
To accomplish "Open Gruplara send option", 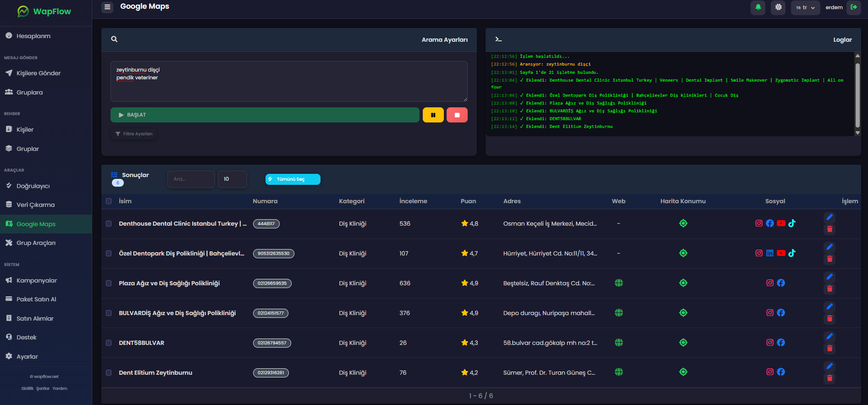I will point(46,92).
